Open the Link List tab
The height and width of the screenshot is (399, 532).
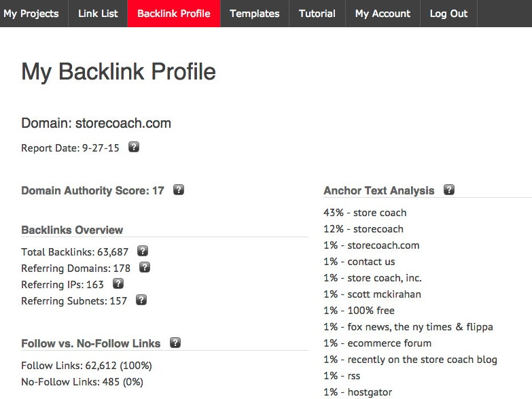pyautogui.click(x=98, y=14)
